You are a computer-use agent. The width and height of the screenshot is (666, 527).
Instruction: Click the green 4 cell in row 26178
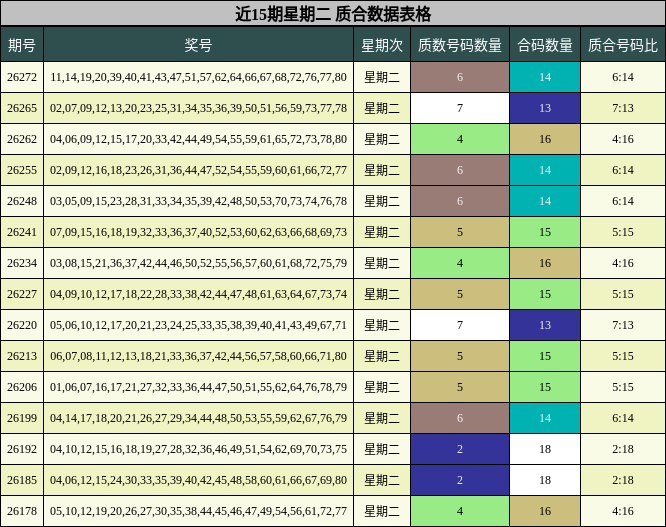pos(460,511)
